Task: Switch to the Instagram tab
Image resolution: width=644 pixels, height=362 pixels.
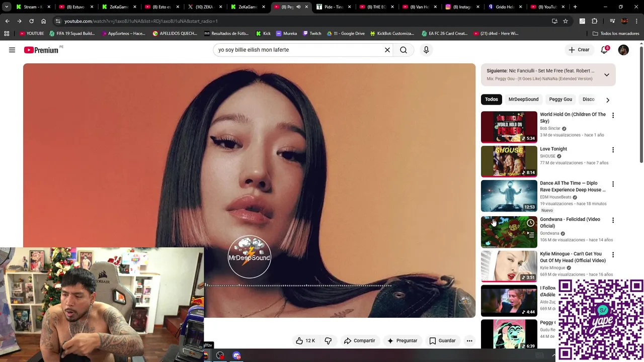Action: pos(463,7)
